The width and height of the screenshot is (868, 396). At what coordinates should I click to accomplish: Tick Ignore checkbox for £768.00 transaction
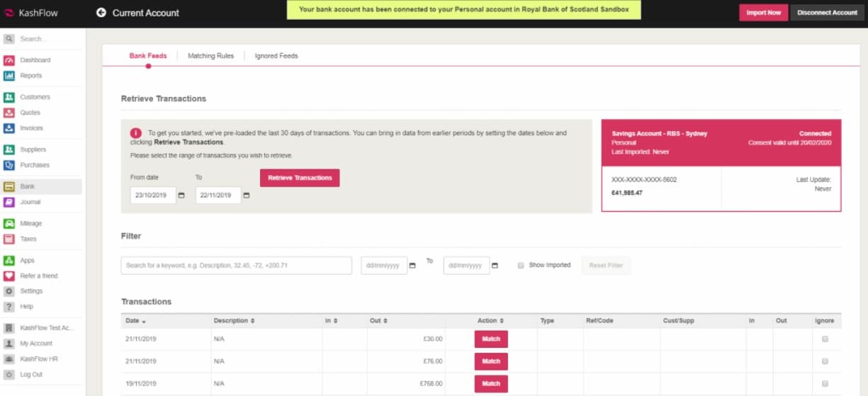(825, 383)
